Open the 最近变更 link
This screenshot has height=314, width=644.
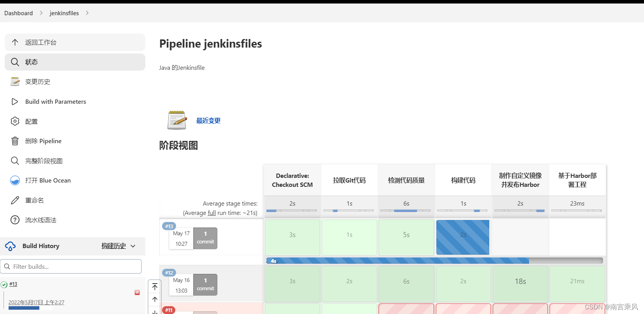(x=208, y=121)
